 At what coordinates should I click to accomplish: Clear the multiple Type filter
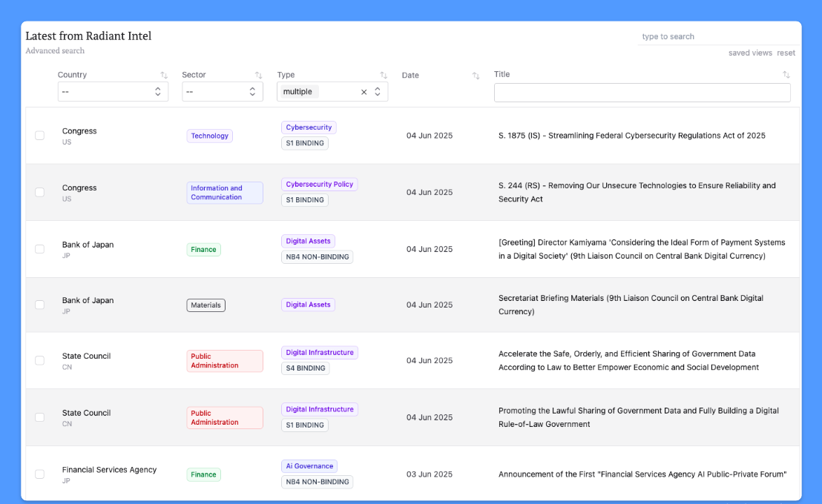point(364,92)
